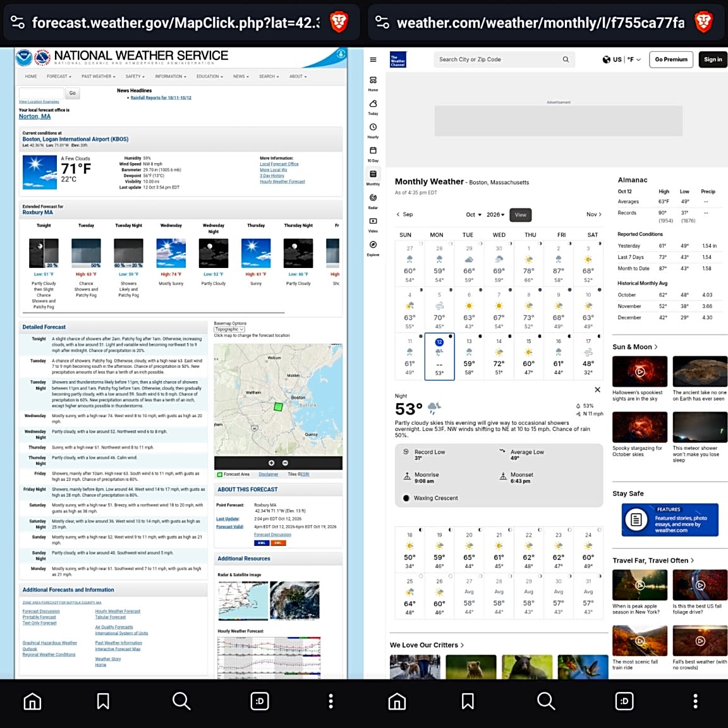728x728 pixels.
Task: Select the Radar icon in weather.com sidebar
Action: tap(373, 200)
